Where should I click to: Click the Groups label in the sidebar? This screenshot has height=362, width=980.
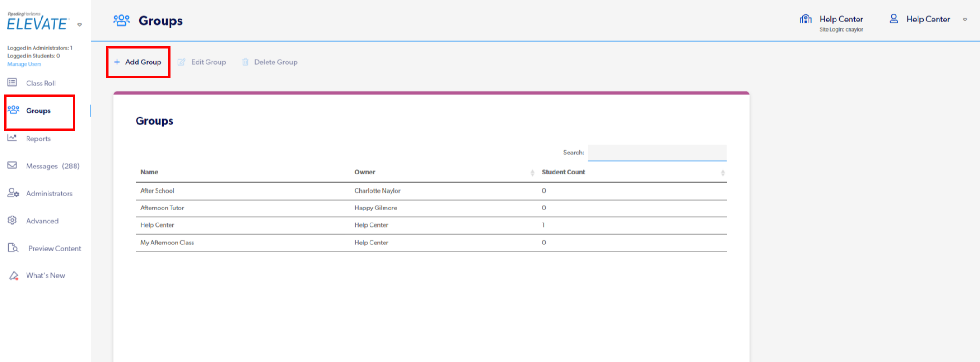pyautogui.click(x=38, y=111)
